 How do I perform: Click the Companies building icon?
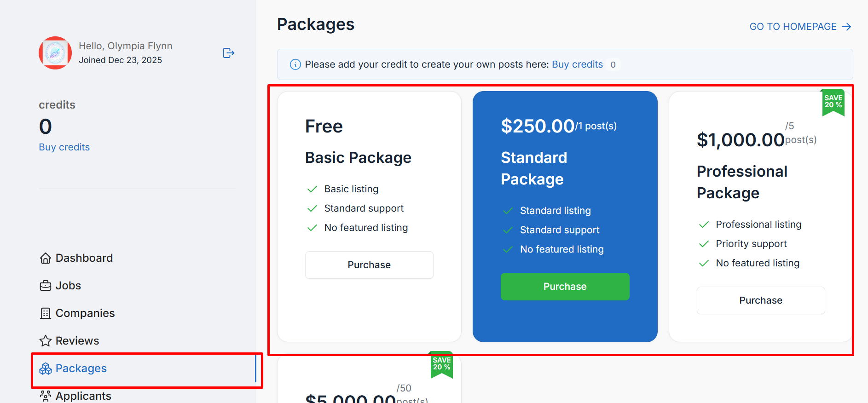pos(46,313)
